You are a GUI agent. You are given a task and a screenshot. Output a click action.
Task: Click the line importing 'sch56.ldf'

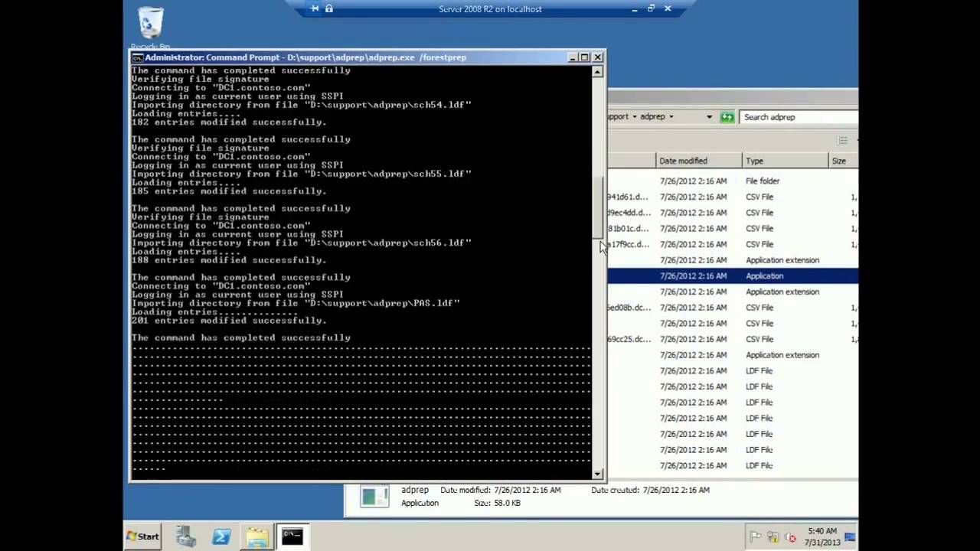[302, 243]
